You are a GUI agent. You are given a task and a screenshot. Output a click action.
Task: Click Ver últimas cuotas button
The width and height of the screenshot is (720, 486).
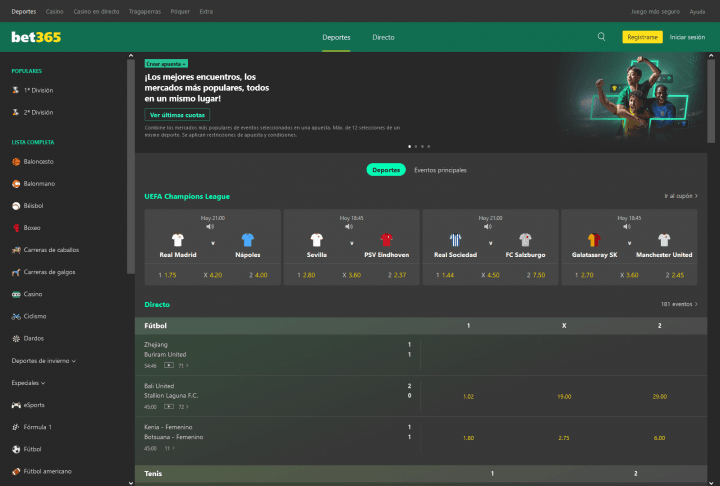[x=177, y=115]
